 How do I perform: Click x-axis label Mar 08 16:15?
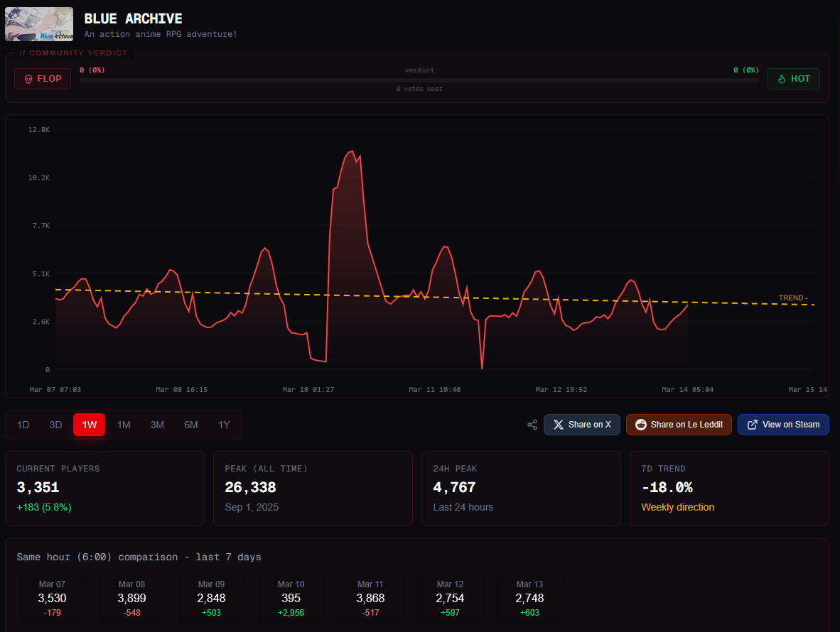point(182,390)
